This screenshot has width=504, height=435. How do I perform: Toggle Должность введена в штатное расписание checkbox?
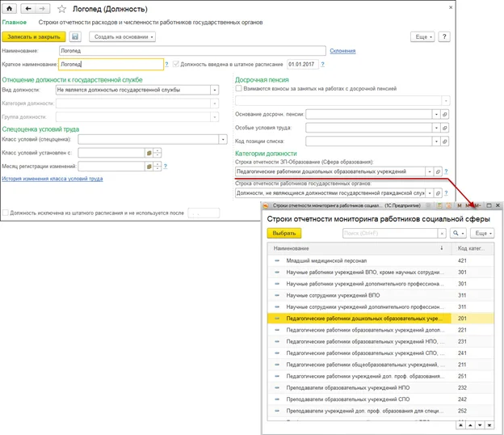pyautogui.click(x=175, y=64)
